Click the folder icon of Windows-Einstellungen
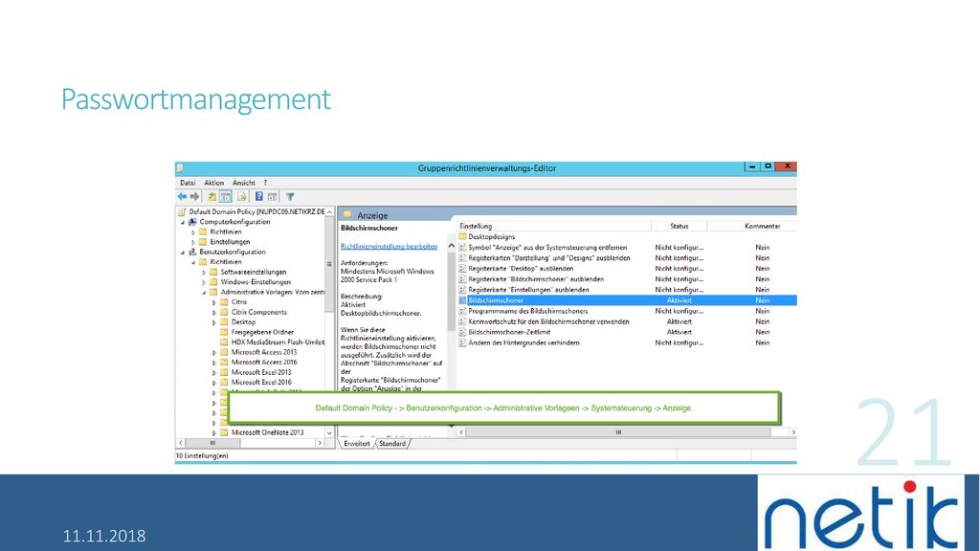 pos(213,282)
